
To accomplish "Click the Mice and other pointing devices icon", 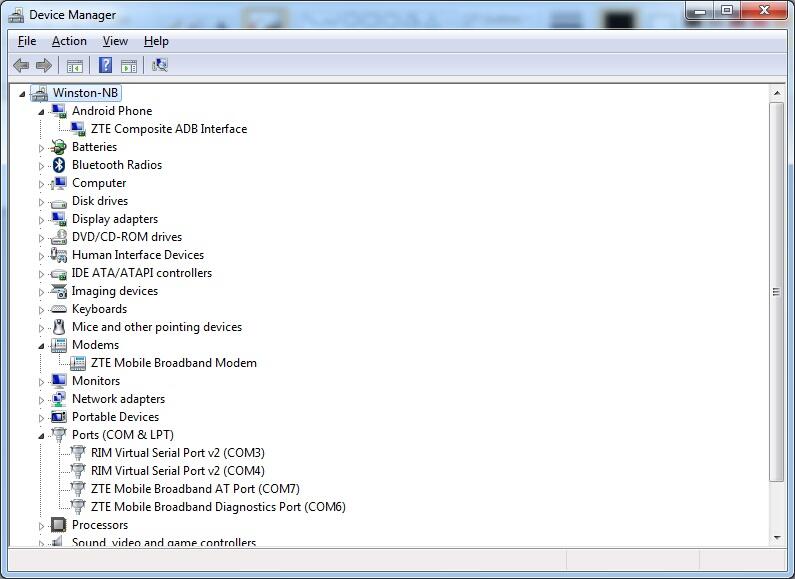I will click(59, 327).
